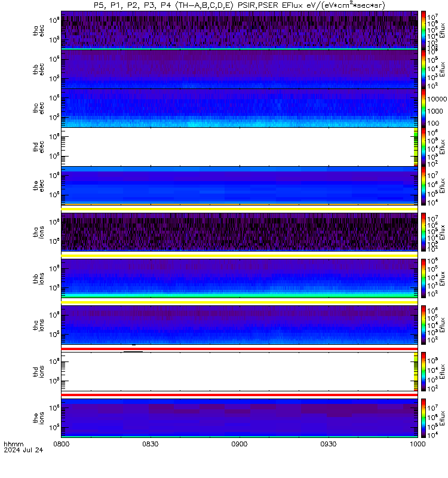The height and width of the screenshot is (478, 448).
Task: Click the yellow bar above thc ions panel
Action: (240, 302)
